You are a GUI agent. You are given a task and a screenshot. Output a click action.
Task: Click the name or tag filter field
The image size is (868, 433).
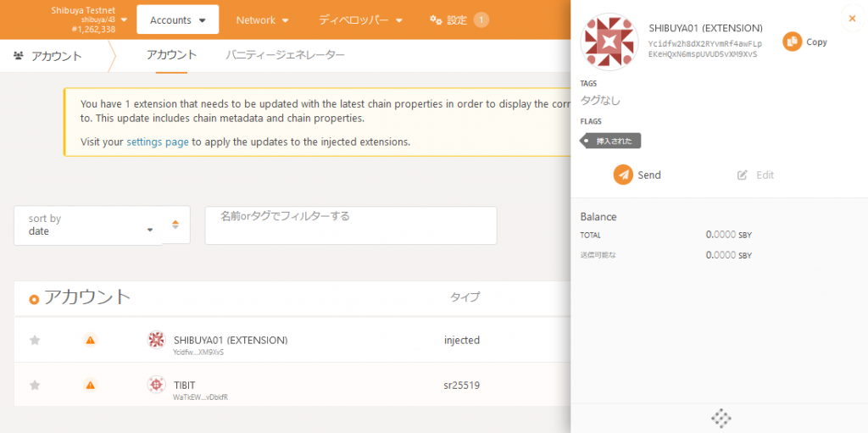tap(349, 225)
